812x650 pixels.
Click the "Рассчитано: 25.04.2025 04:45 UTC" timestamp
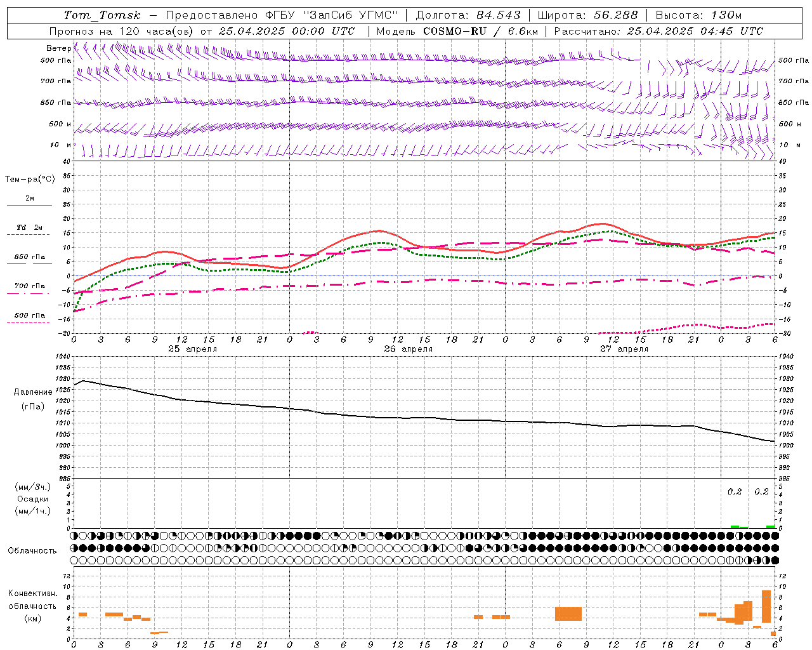658,31
